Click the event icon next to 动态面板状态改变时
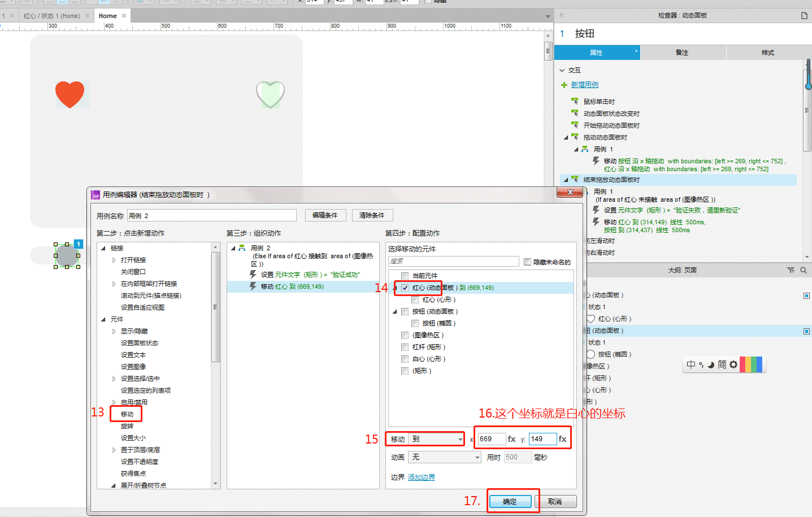This screenshot has height=517, width=812. 575,113
